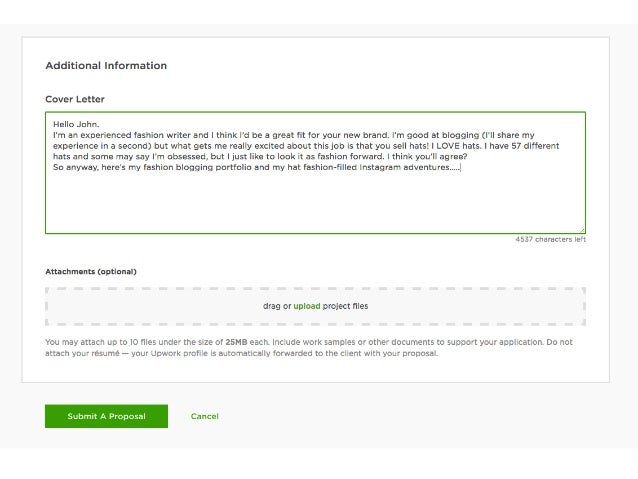Click the "Attachments (optional)" label
Screen dimensions: 638x479
[91, 271]
